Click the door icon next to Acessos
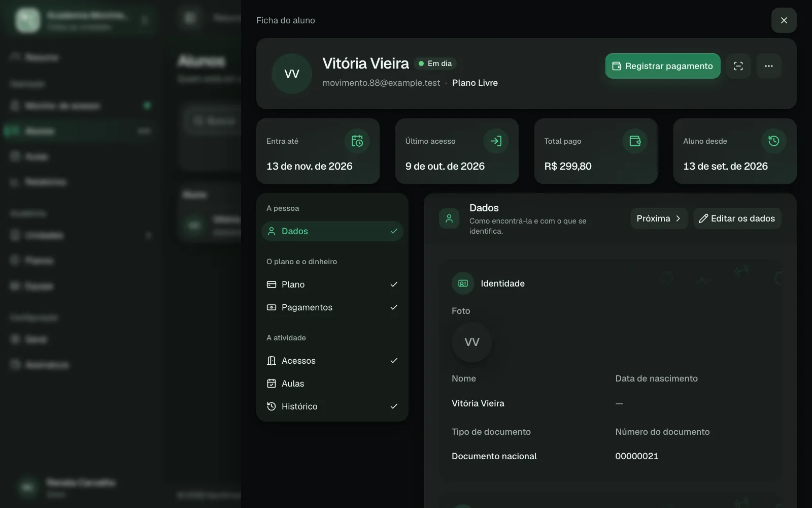This screenshot has height=508, width=812. 272,361
